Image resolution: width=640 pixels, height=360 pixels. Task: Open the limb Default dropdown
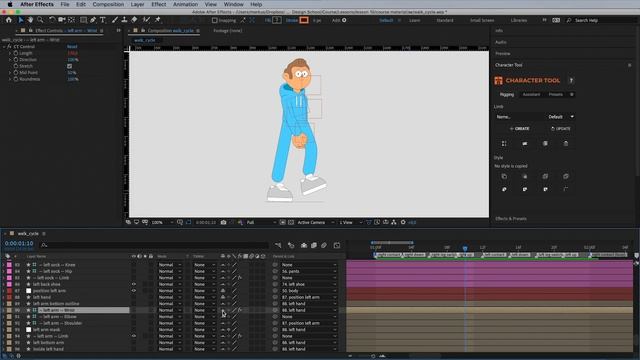[561, 117]
